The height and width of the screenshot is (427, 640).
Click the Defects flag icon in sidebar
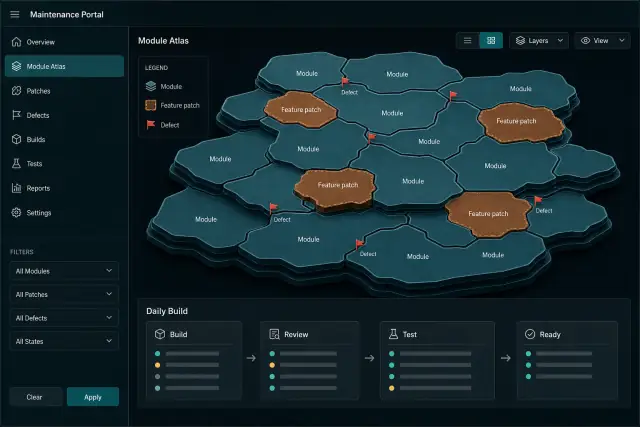click(x=16, y=115)
